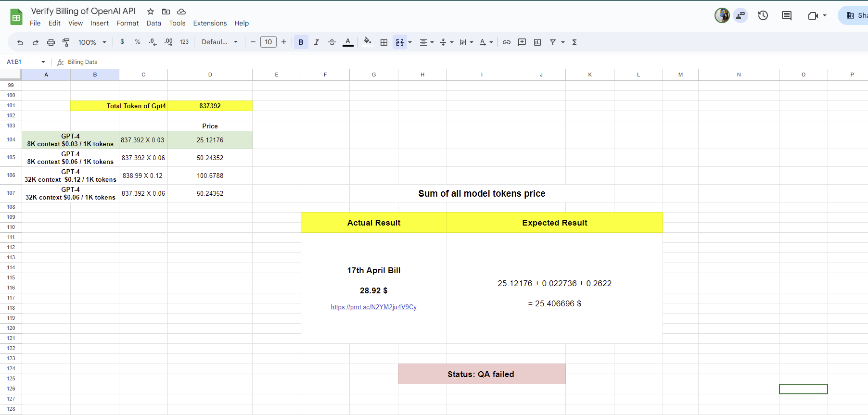This screenshot has width=868, height=415.
Task: Click the Print icon
Action: click(x=51, y=42)
